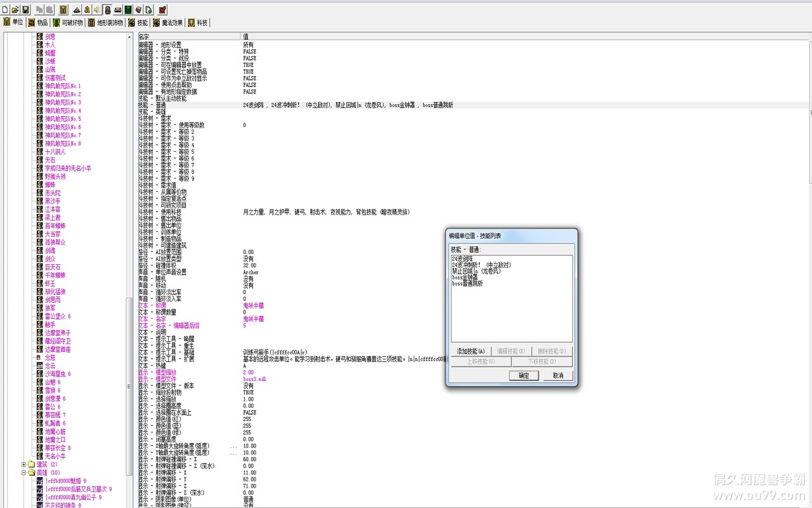Confirm the dialog with 确定 button
The image size is (812, 508).
click(x=524, y=375)
